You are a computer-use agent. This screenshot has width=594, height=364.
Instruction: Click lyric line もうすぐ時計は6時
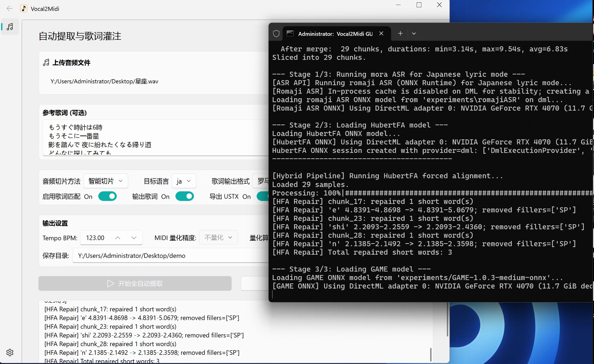[76, 127]
